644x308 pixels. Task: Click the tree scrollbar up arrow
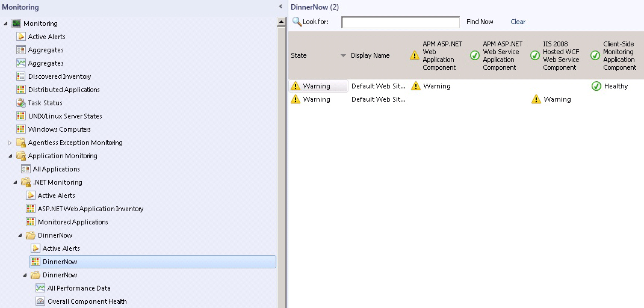click(x=281, y=22)
